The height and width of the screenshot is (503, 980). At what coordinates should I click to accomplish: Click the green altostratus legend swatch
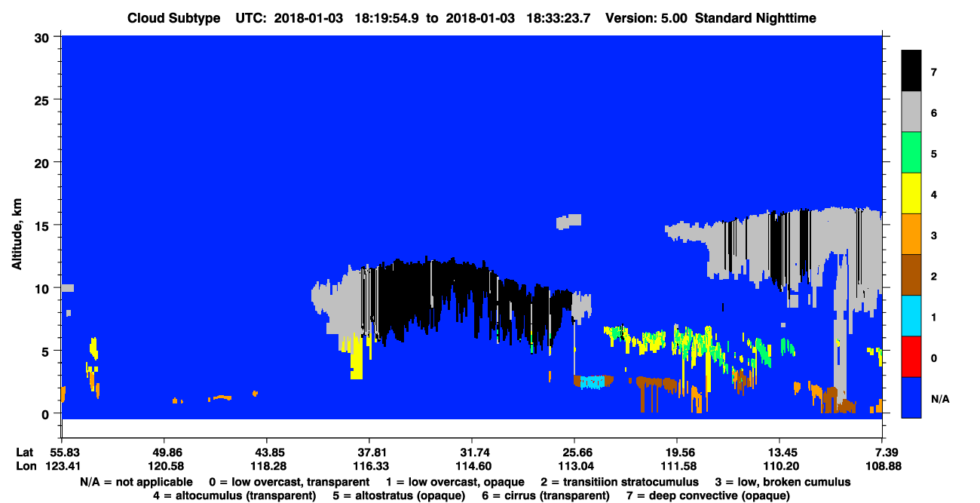pyautogui.click(x=911, y=153)
